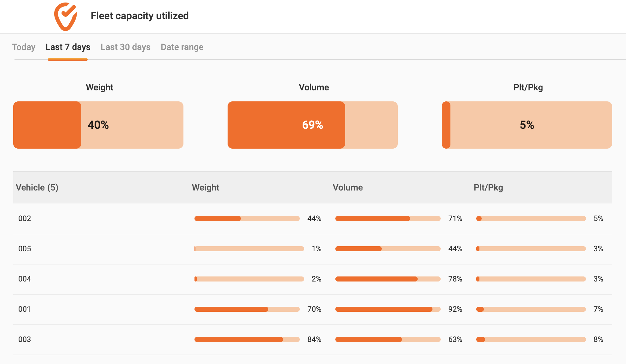Open the Last 30 days tab

pos(125,47)
